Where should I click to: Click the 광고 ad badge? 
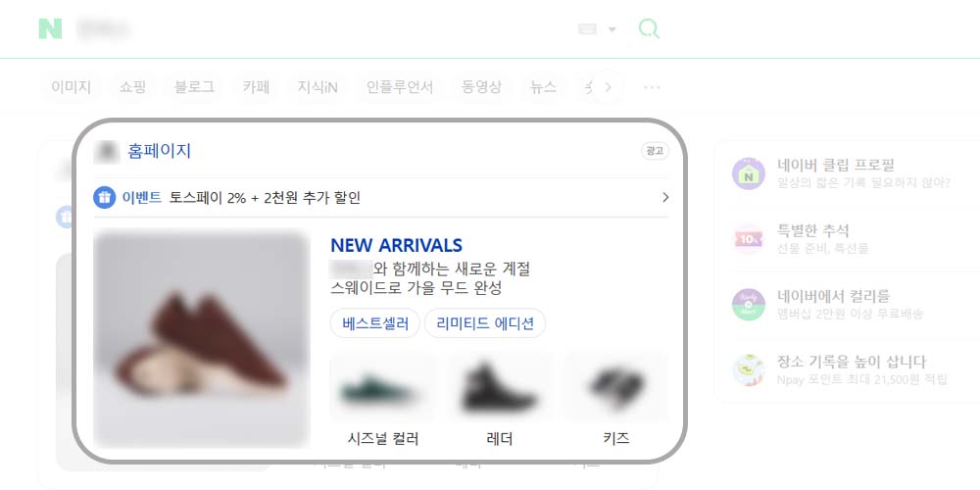655,151
